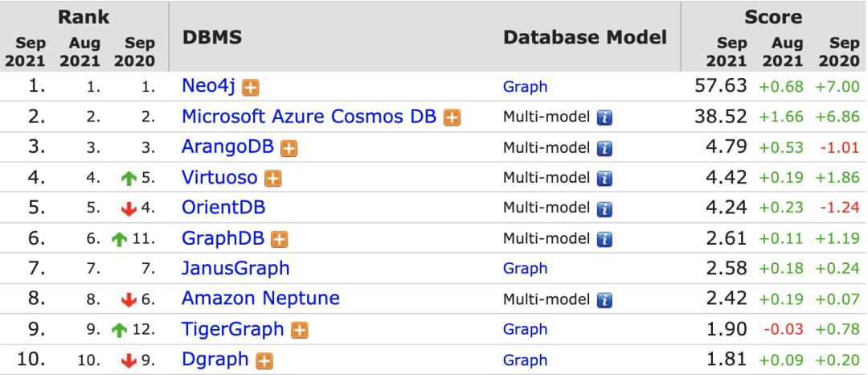Viewport: 868px width, 375px height.
Task: Click the +0.24 score change for JanusGraph
Action: pyautogui.click(x=837, y=270)
